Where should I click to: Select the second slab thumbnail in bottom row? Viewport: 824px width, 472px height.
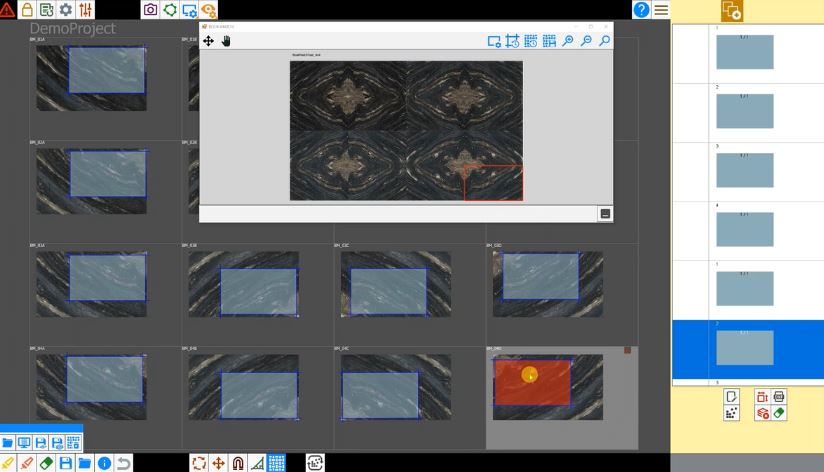(244, 387)
